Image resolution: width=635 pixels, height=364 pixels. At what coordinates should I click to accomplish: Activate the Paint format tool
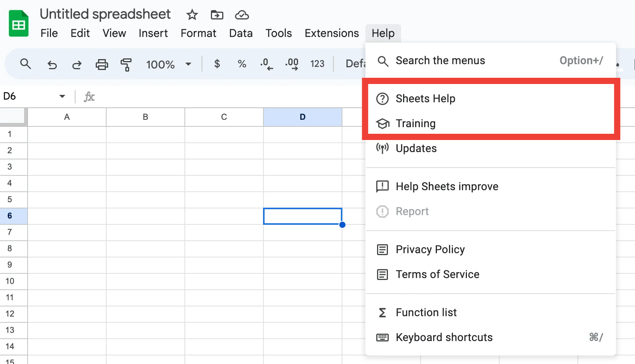point(126,65)
